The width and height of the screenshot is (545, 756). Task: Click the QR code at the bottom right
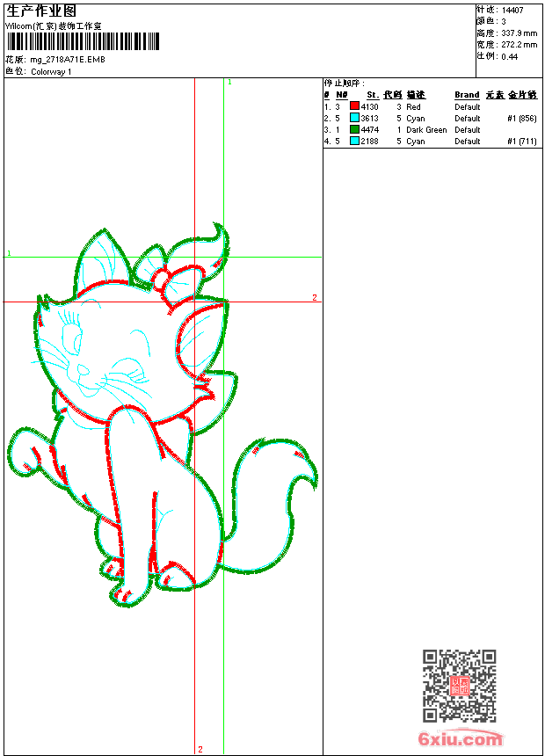[460, 686]
